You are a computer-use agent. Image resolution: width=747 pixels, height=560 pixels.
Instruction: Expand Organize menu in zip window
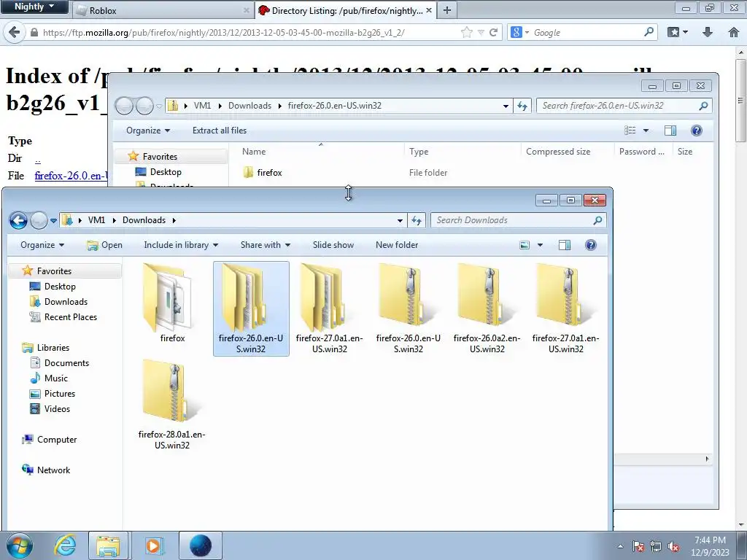pos(148,131)
